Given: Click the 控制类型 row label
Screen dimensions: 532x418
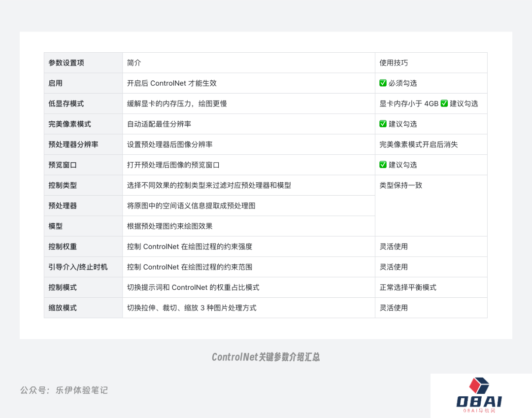Looking at the screenshot, I should [63, 185].
